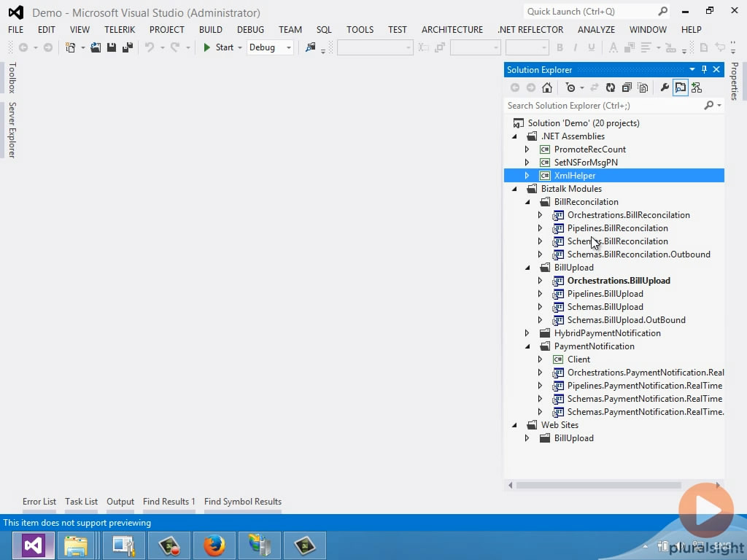Select Pipelines.PaymentNotification.RealTime project
The height and width of the screenshot is (560, 747).
point(645,386)
